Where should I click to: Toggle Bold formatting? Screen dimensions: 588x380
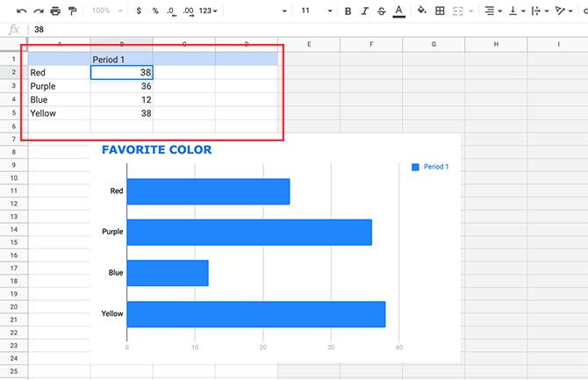click(x=348, y=11)
